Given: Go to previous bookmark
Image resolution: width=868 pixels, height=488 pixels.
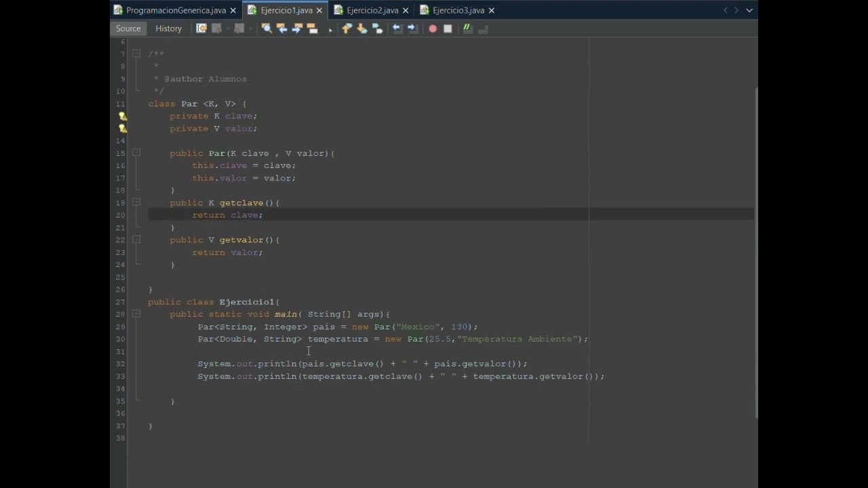Looking at the screenshot, I should pos(347,28).
